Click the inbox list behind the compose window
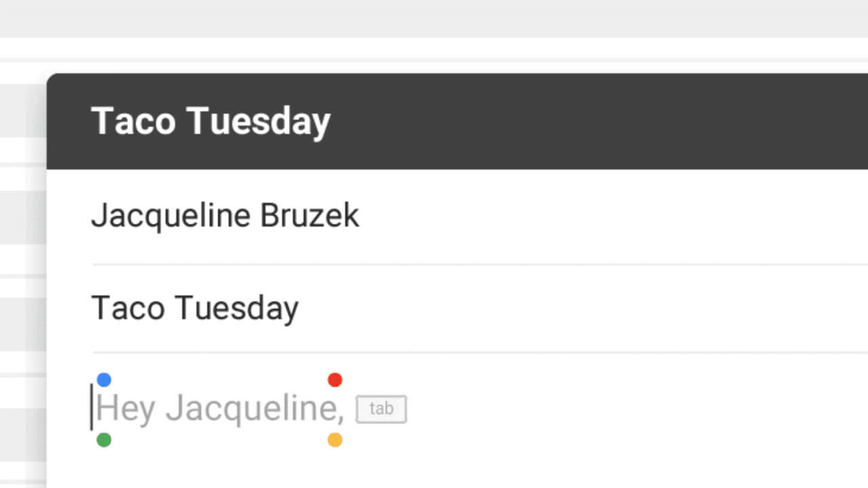 coord(22,271)
